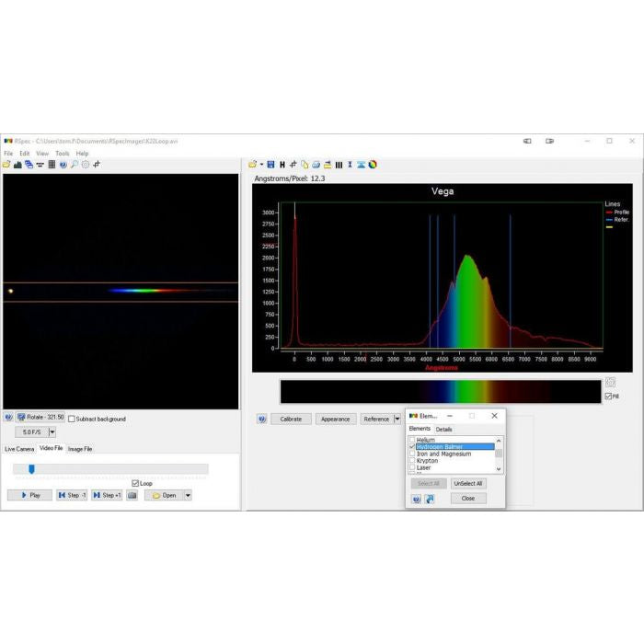Click the UnSelect All button

(467, 483)
